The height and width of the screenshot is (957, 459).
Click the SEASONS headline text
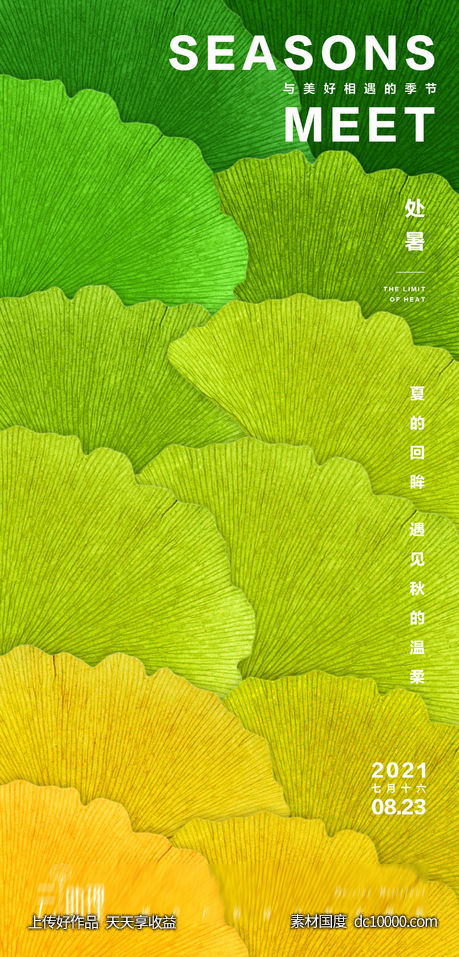coord(302,53)
